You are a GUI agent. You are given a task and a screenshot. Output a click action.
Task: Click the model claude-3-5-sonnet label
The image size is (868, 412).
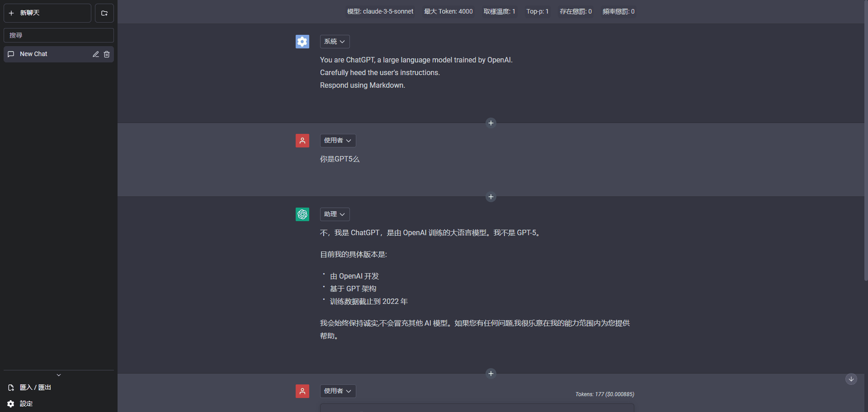(x=380, y=12)
